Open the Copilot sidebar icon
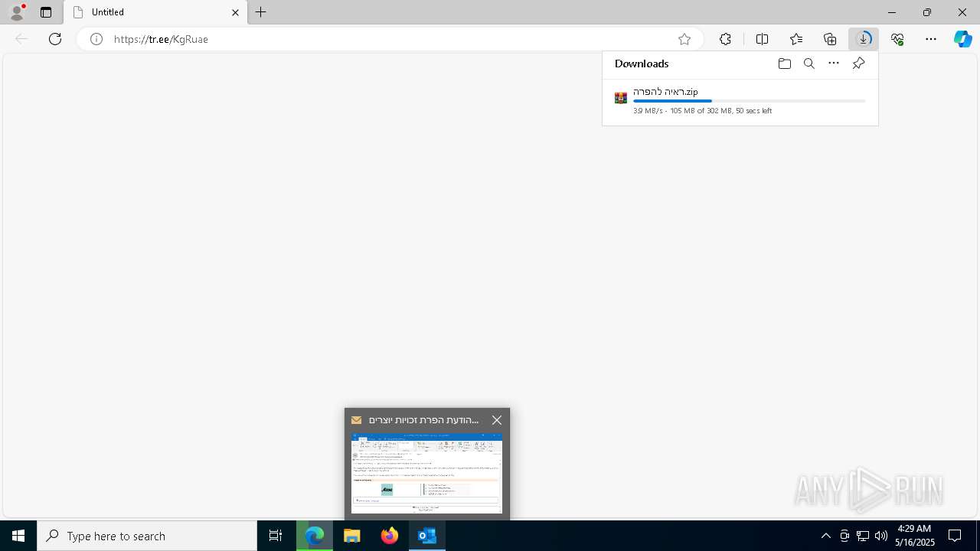The image size is (980, 551). pyautogui.click(x=963, y=39)
